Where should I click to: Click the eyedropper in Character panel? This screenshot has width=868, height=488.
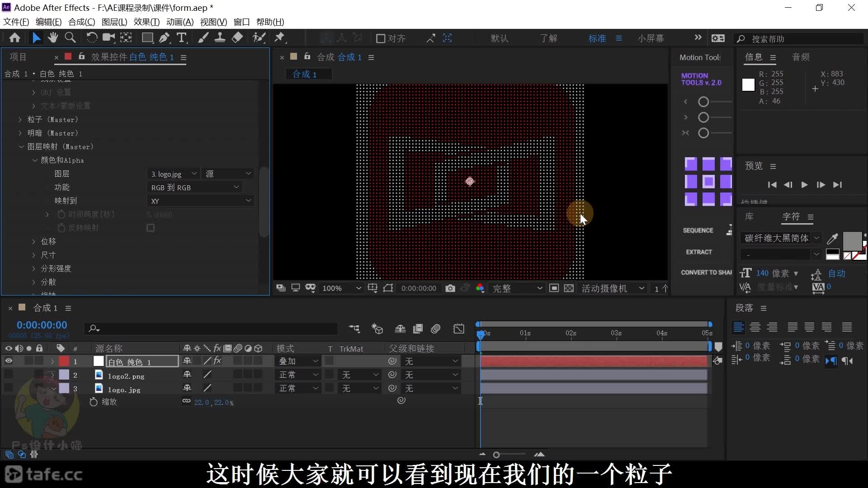click(x=832, y=238)
